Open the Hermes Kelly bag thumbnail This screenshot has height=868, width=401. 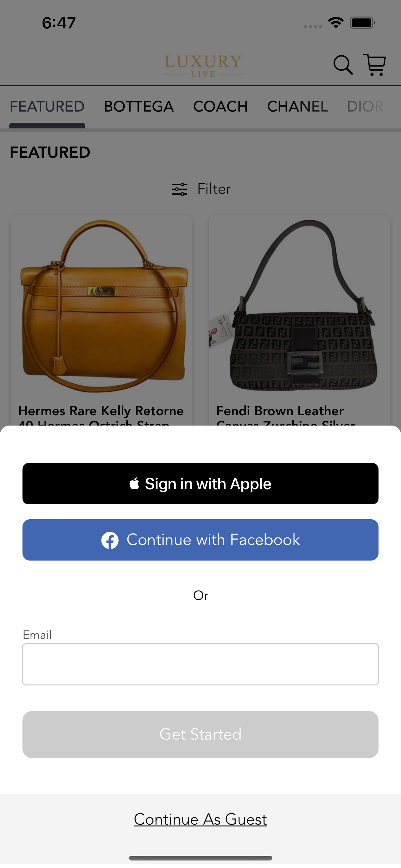[102, 306]
